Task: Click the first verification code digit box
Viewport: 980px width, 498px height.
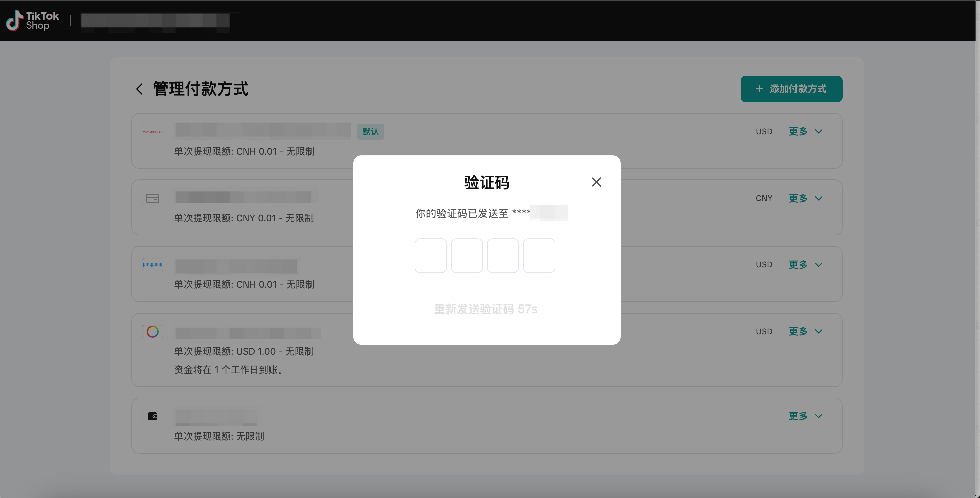Action: (x=431, y=256)
